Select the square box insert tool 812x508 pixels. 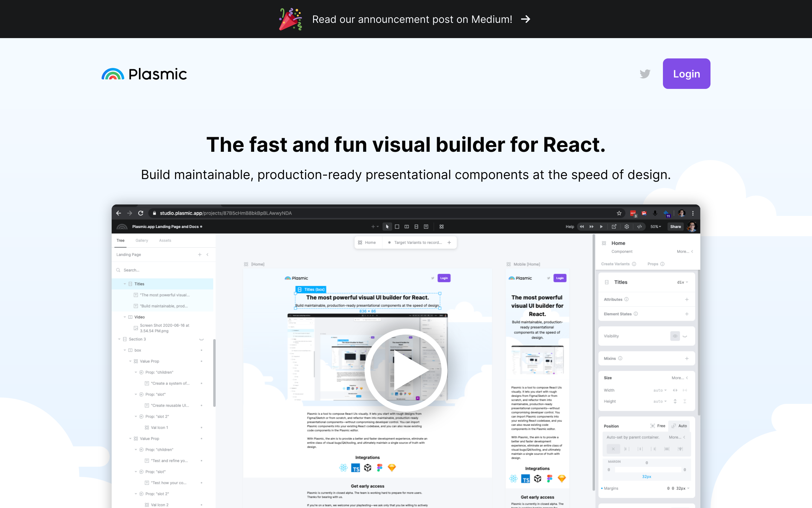tap(397, 227)
